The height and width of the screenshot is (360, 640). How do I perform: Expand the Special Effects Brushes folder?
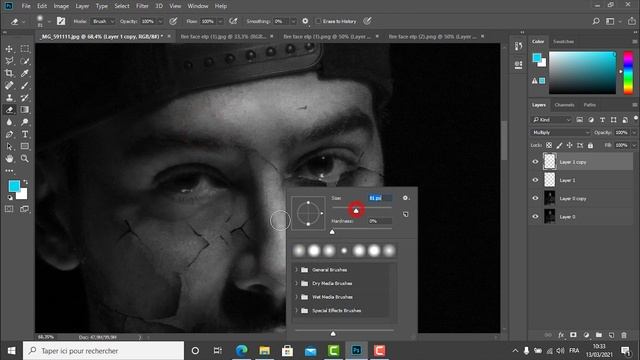(297, 311)
